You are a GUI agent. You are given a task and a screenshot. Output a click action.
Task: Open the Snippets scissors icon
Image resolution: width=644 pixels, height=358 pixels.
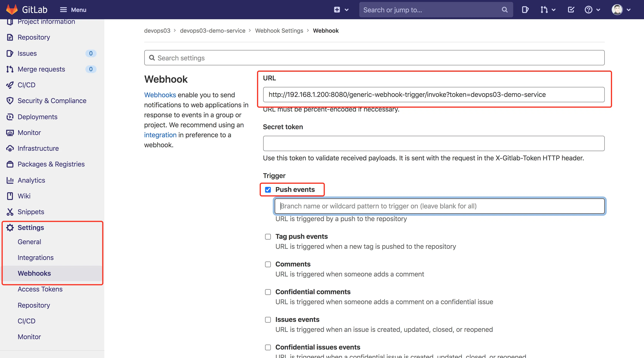pyautogui.click(x=10, y=212)
